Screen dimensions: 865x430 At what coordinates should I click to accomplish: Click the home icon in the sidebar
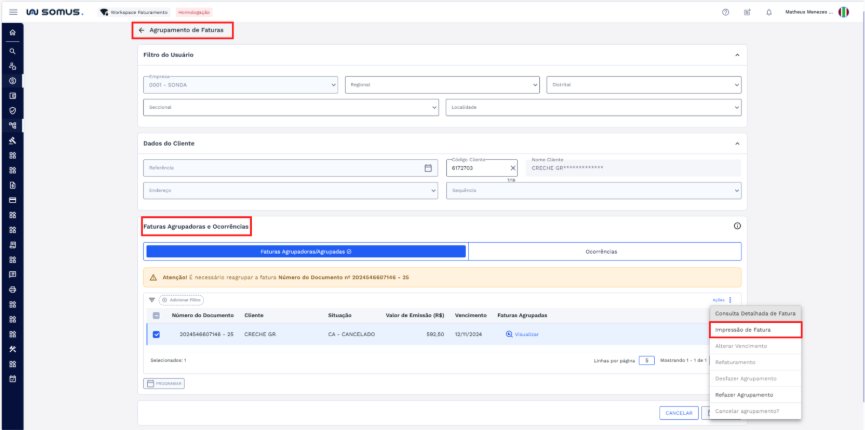(x=12, y=33)
